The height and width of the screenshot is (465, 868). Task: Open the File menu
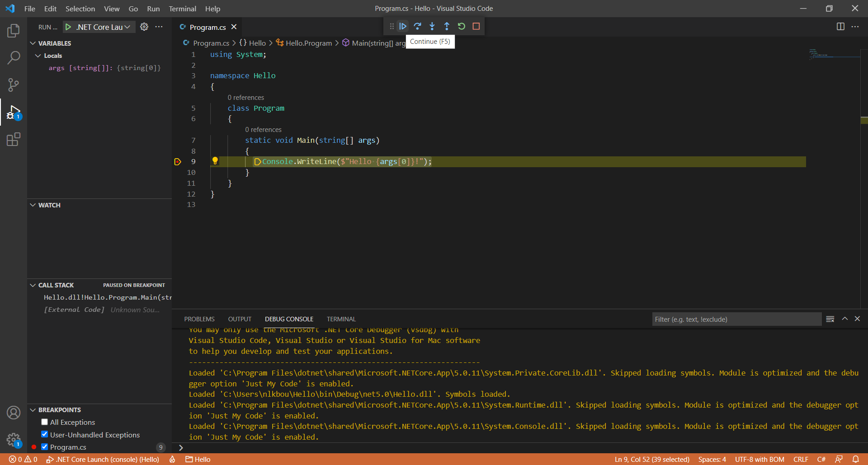coord(30,9)
